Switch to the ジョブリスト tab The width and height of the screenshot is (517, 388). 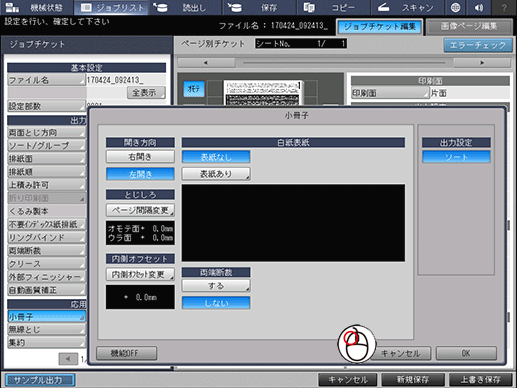[111, 7]
